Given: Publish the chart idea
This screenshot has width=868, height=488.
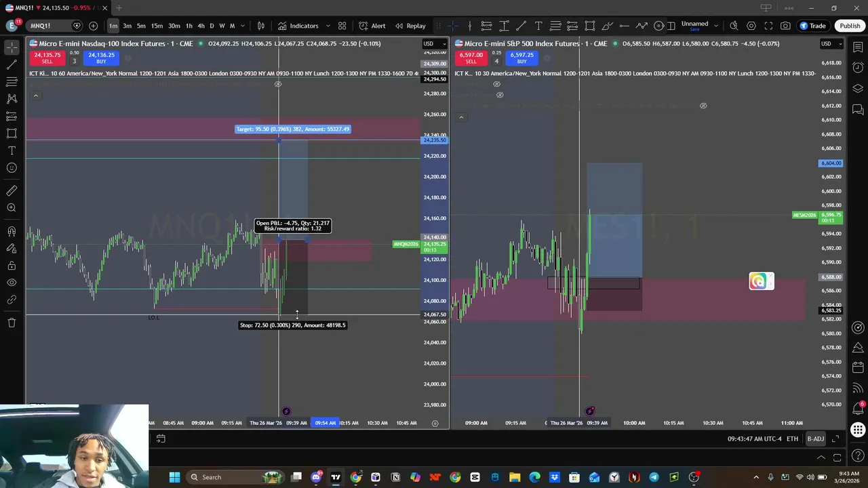Looking at the screenshot, I should (850, 26).
